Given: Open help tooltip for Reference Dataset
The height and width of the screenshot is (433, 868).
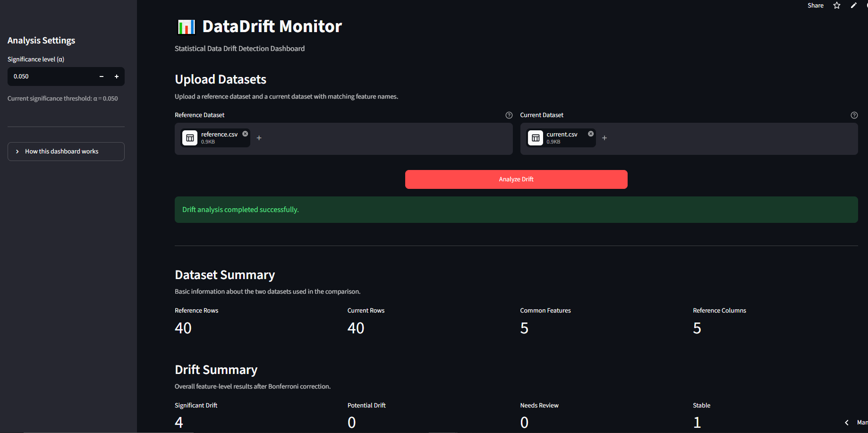Looking at the screenshot, I should 509,115.
